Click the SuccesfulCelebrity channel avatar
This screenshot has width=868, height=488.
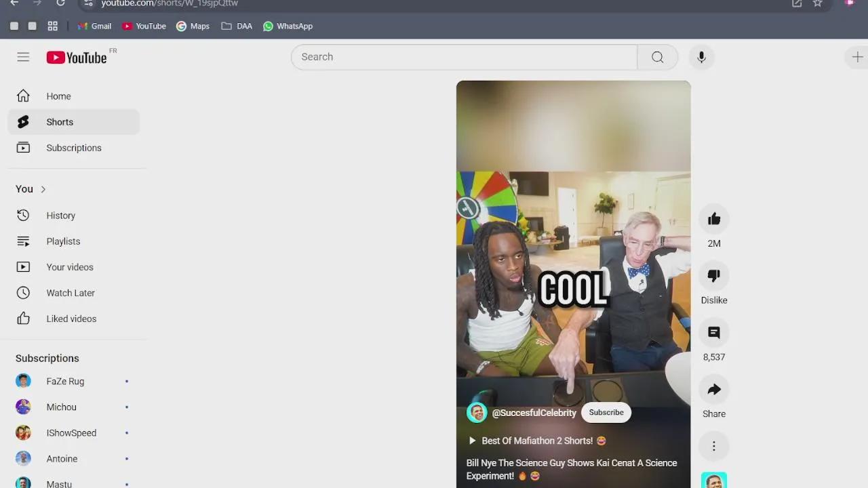(477, 412)
